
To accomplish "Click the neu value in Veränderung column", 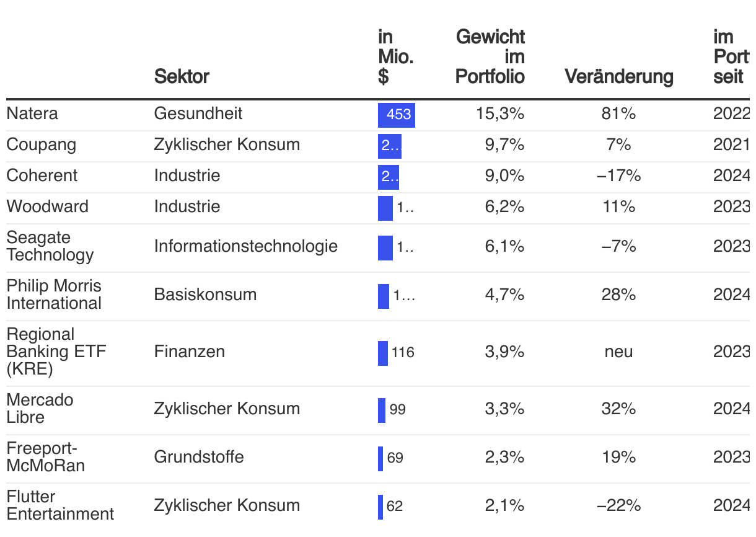I will pos(619,352).
